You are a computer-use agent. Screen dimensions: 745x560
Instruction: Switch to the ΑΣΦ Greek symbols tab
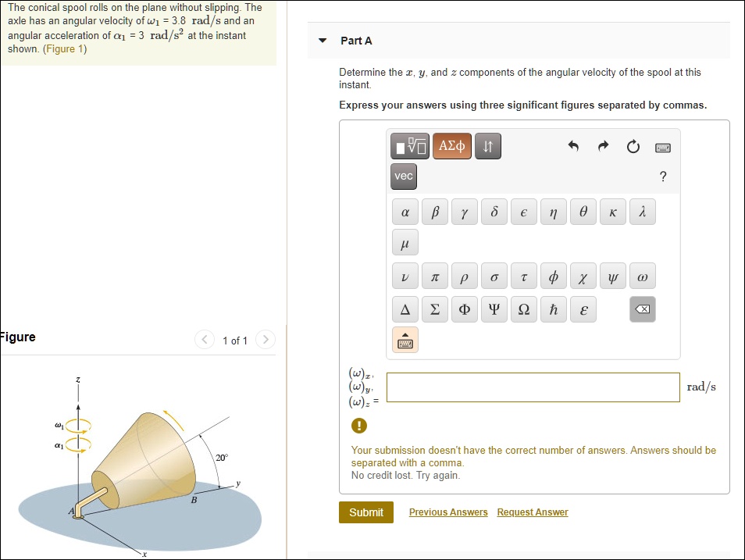click(451, 145)
